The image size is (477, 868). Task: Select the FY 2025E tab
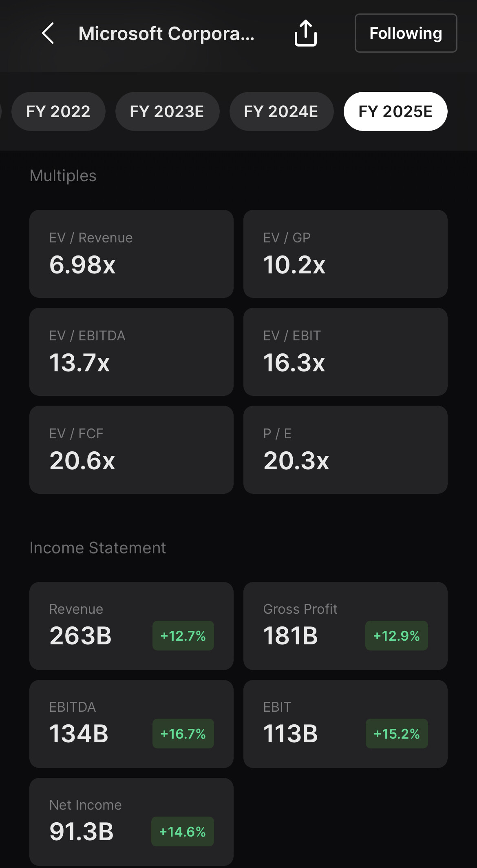click(395, 111)
